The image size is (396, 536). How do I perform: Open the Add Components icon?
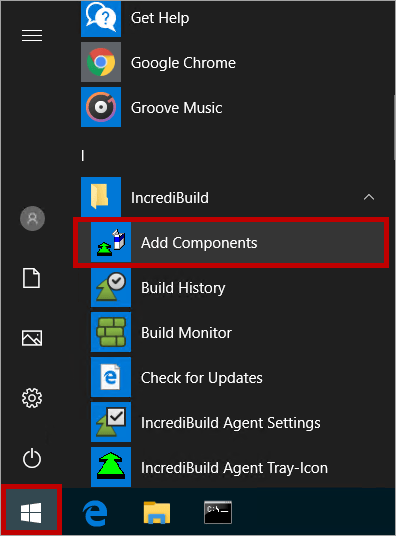[x=111, y=242]
